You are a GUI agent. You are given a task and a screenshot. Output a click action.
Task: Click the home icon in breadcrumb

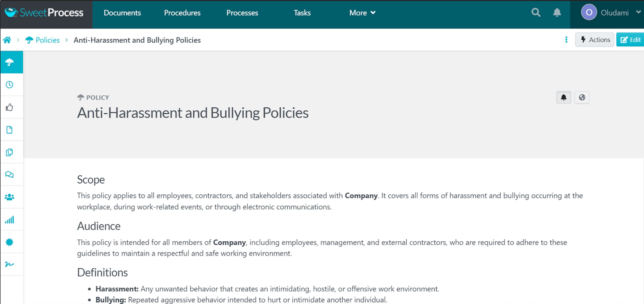[7, 40]
